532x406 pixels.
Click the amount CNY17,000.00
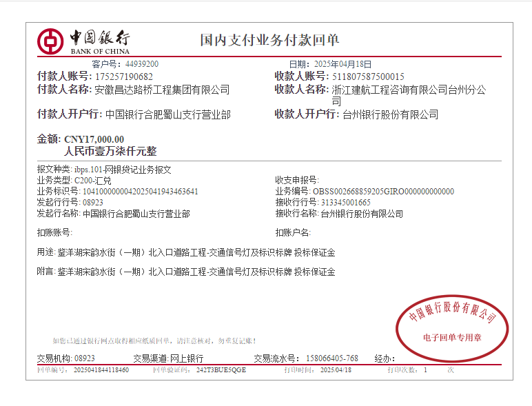coord(94,139)
